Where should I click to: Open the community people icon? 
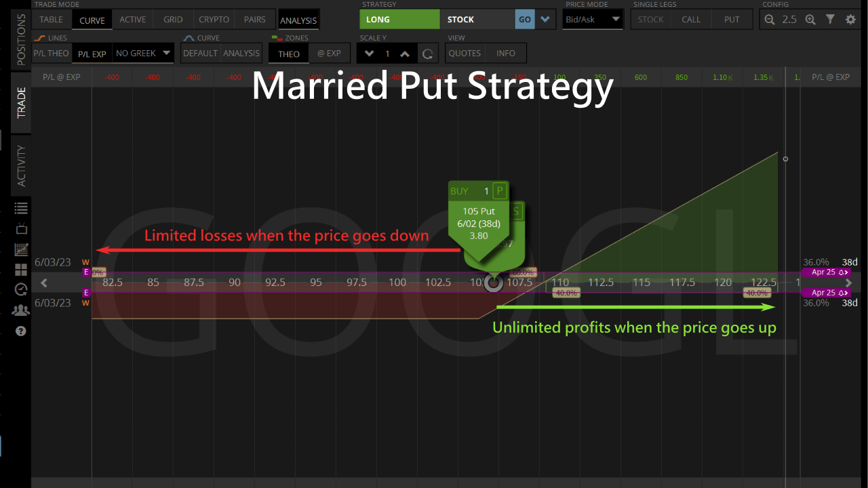pyautogui.click(x=21, y=310)
